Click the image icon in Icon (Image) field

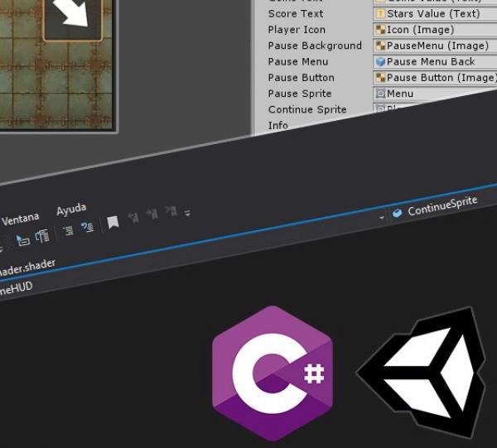[x=380, y=30]
